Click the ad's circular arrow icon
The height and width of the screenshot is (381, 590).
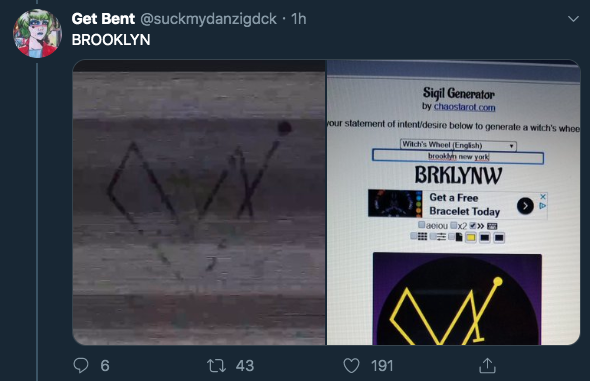click(525, 206)
